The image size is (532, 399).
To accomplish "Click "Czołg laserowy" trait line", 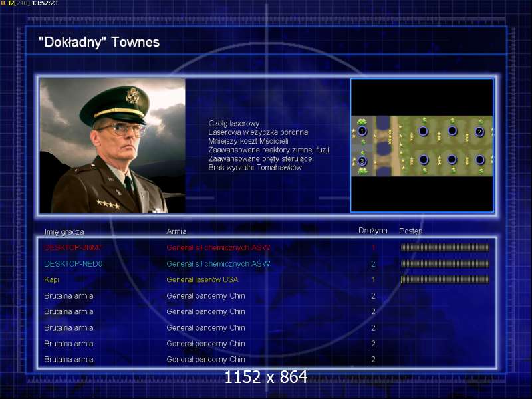I will (x=234, y=124).
